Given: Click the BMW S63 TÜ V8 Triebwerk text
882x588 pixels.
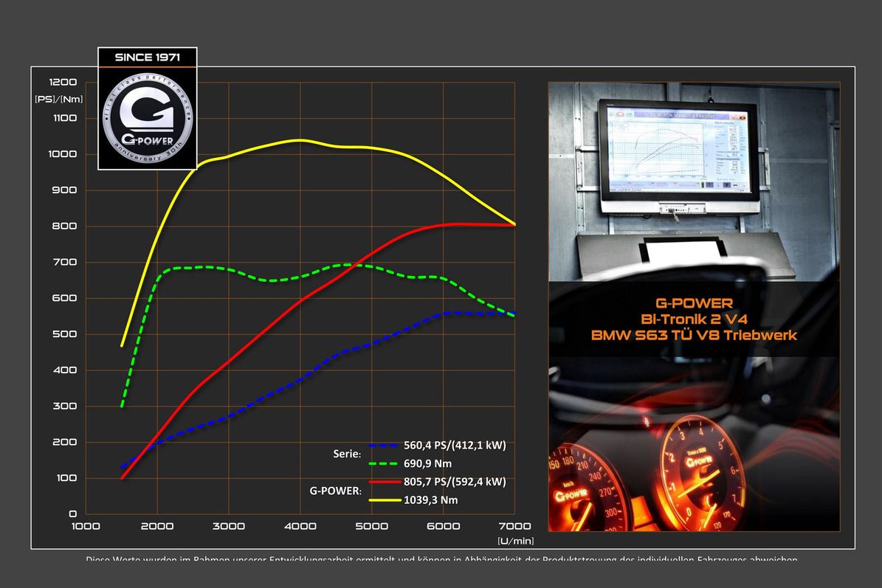Looking at the screenshot, I should pos(694,335).
